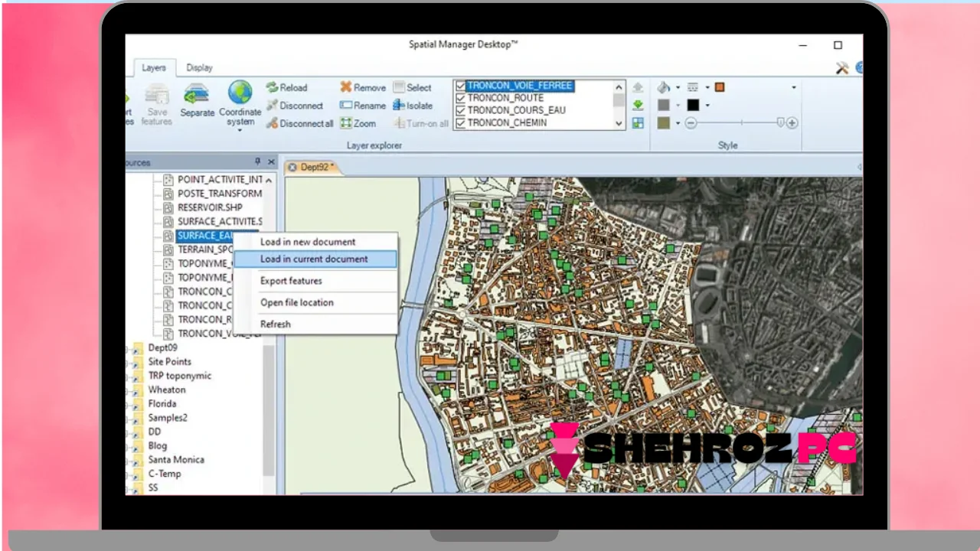
Task: Select the Wheaton folder
Action: pyautogui.click(x=167, y=390)
